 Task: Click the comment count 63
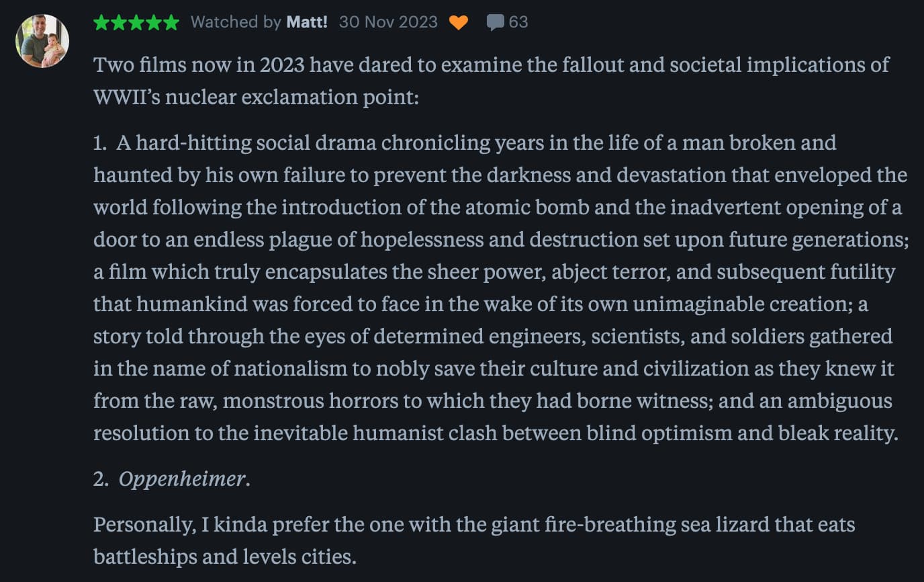point(518,22)
